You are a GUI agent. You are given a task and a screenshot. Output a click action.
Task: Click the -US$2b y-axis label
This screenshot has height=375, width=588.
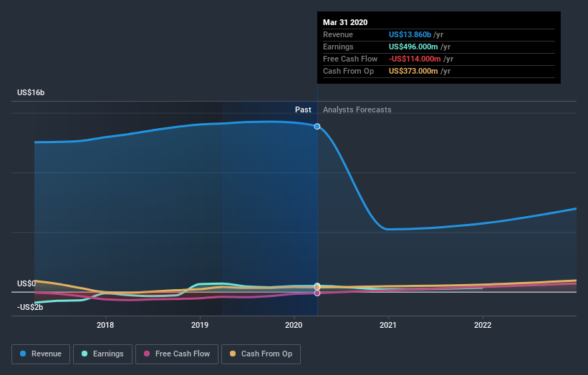30,307
